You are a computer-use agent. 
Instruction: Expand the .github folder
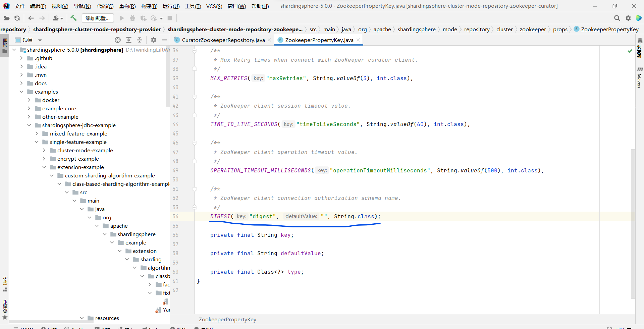tap(21, 58)
